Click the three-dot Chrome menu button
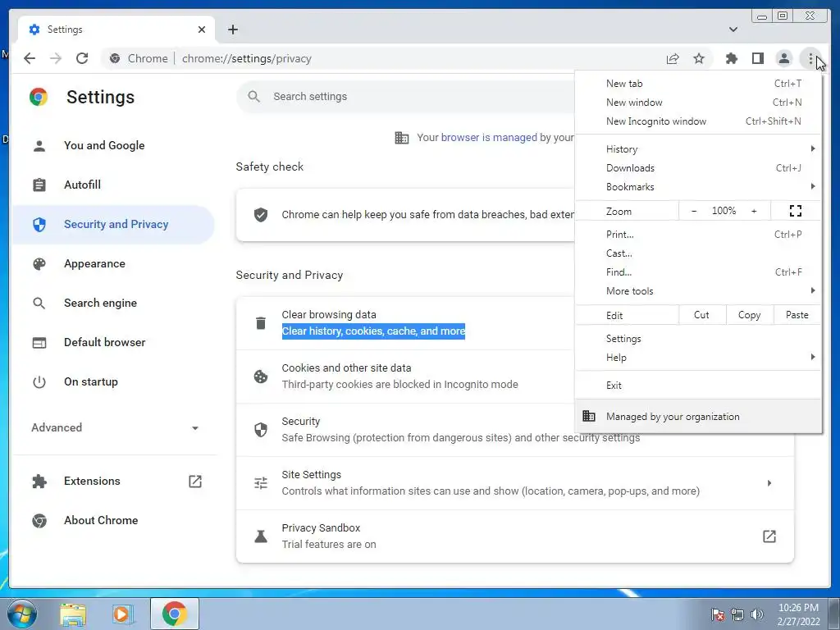Viewport: 840px width, 630px height. (x=810, y=58)
